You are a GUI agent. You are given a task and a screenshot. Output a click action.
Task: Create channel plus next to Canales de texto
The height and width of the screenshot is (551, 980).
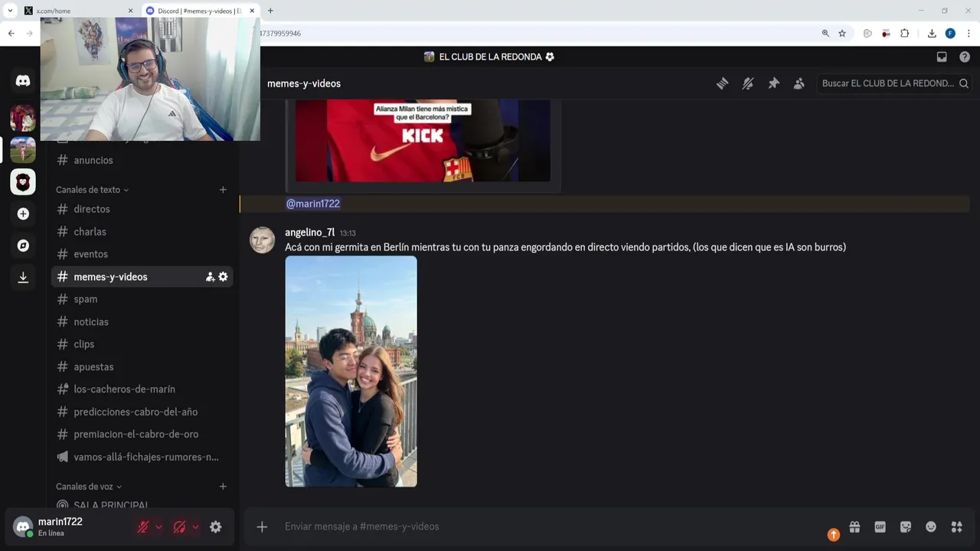click(x=223, y=190)
